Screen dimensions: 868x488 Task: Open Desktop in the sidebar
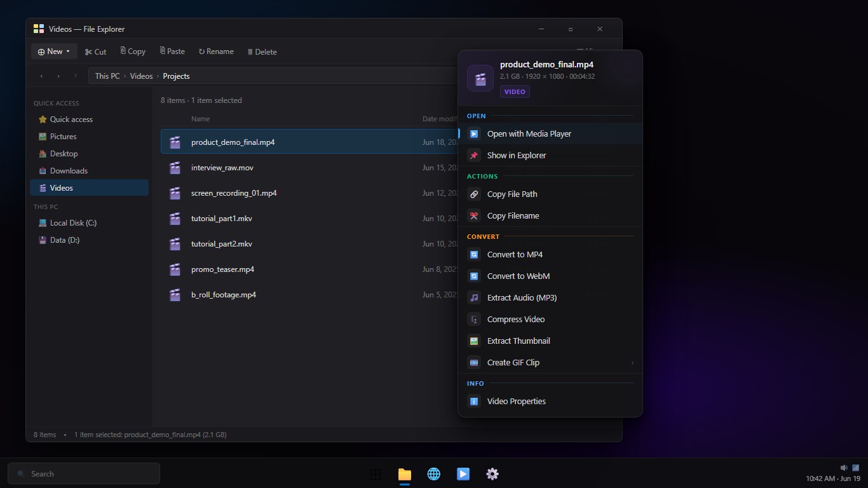(89, 154)
